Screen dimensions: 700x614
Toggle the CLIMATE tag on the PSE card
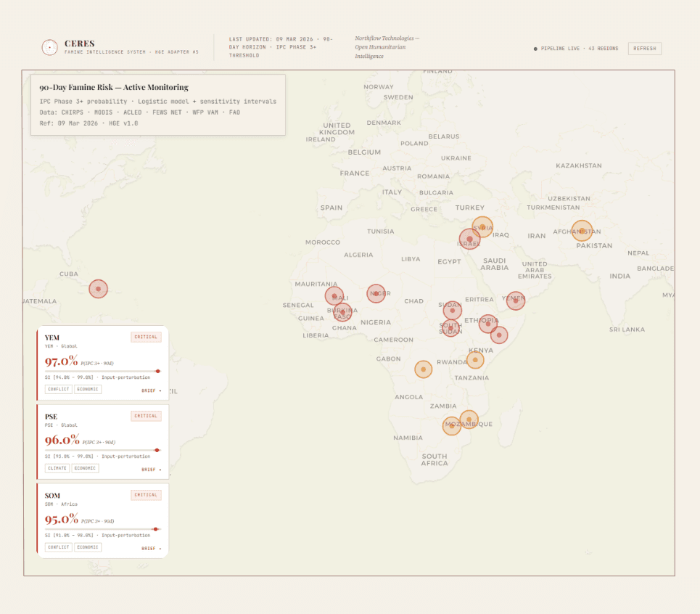[57, 468]
